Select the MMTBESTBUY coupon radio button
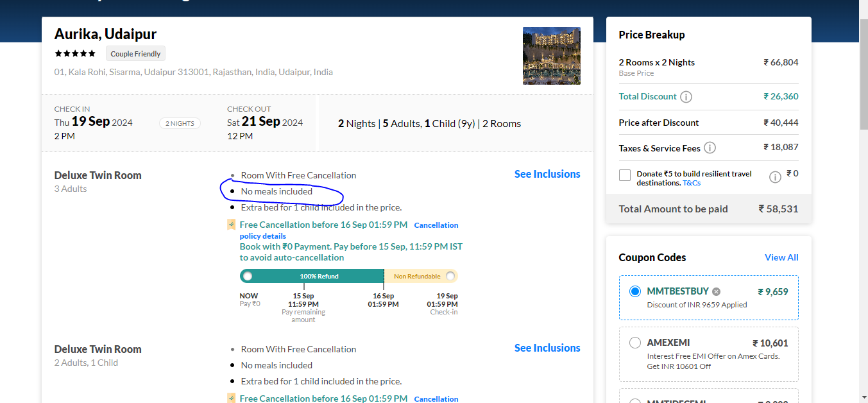The height and width of the screenshot is (403, 868). (x=635, y=291)
